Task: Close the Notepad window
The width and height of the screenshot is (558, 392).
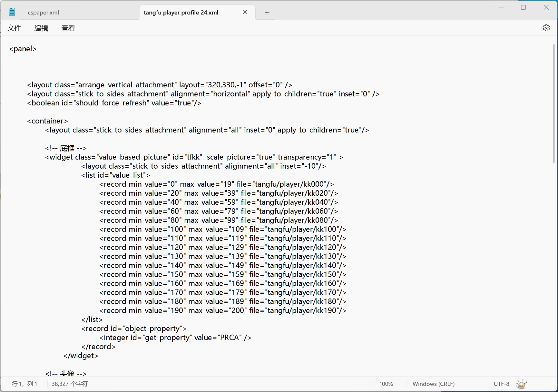Action: point(546,7)
